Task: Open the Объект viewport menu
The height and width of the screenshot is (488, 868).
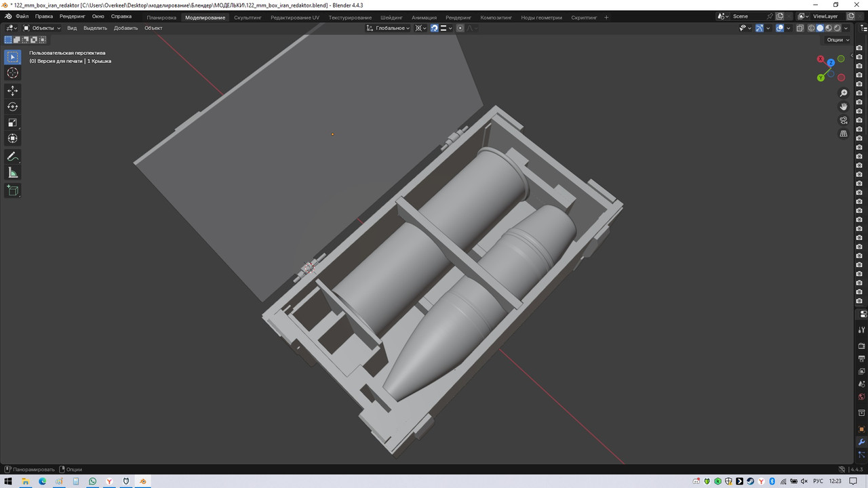Action: click(x=153, y=28)
